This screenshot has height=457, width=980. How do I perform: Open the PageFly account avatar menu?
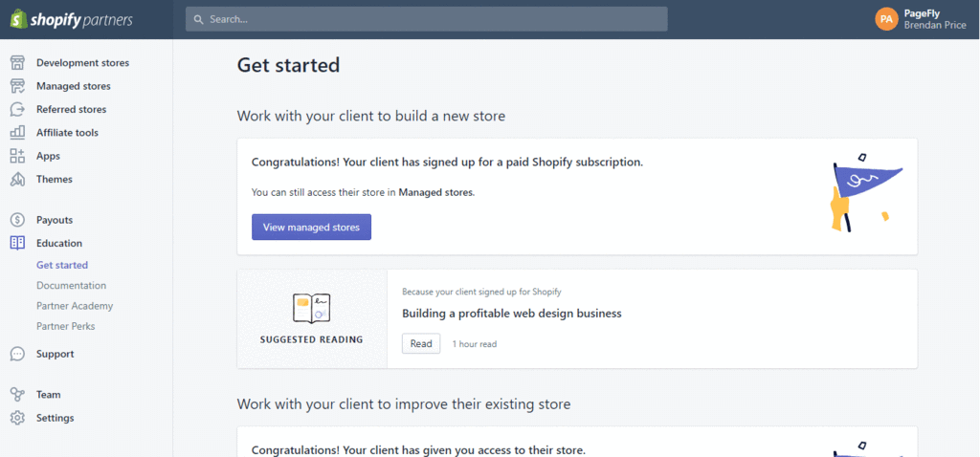pyautogui.click(x=886, y=19)
